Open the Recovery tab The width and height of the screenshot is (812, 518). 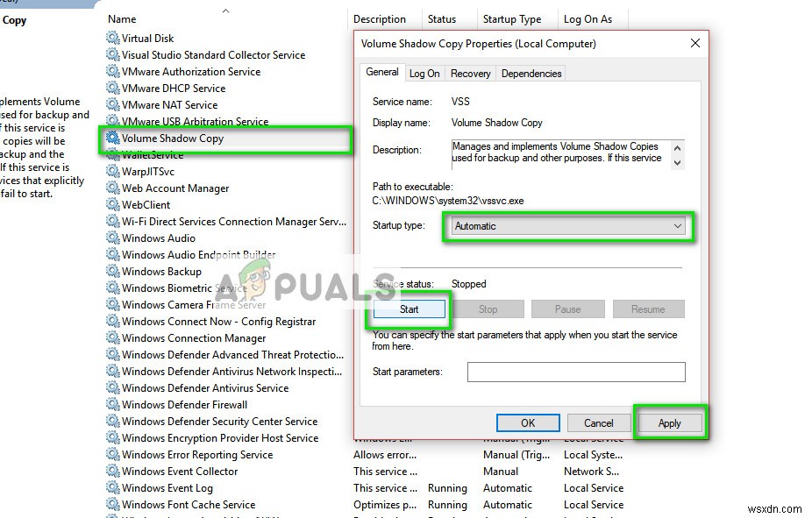click(x=470, y=74)
